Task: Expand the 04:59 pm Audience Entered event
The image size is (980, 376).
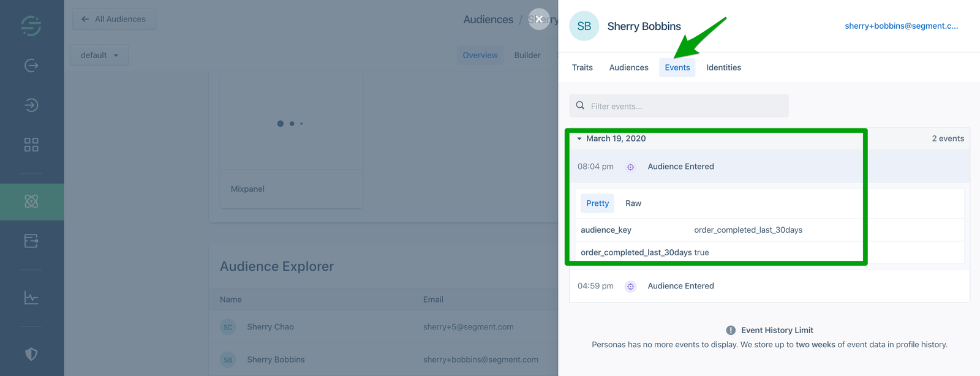Action: [680, 286]
